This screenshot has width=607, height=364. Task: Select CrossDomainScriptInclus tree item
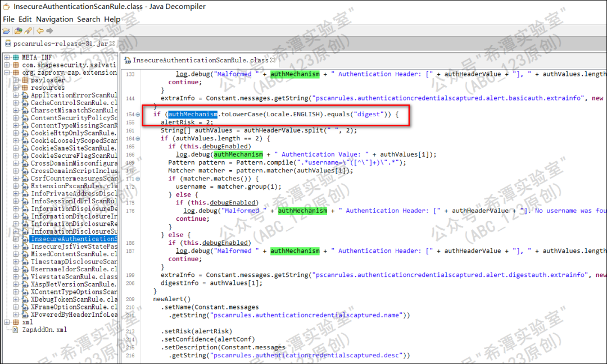tap(74, 171)
